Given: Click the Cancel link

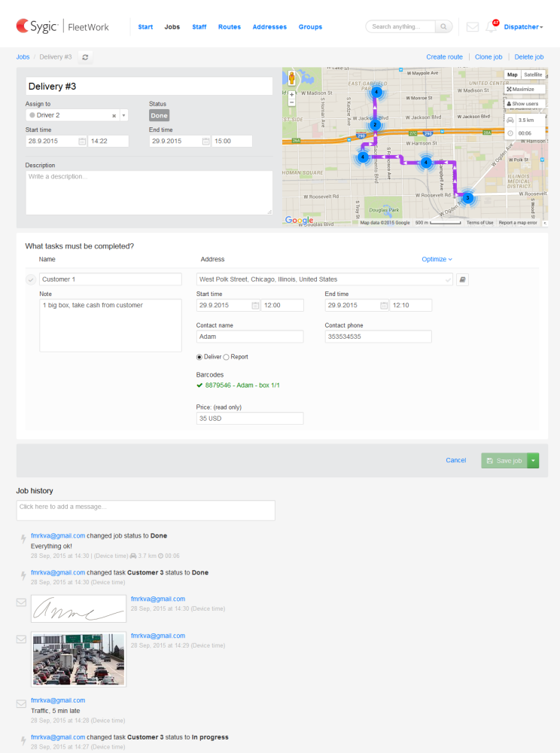Looking at the screenshot, I should 456,460.
